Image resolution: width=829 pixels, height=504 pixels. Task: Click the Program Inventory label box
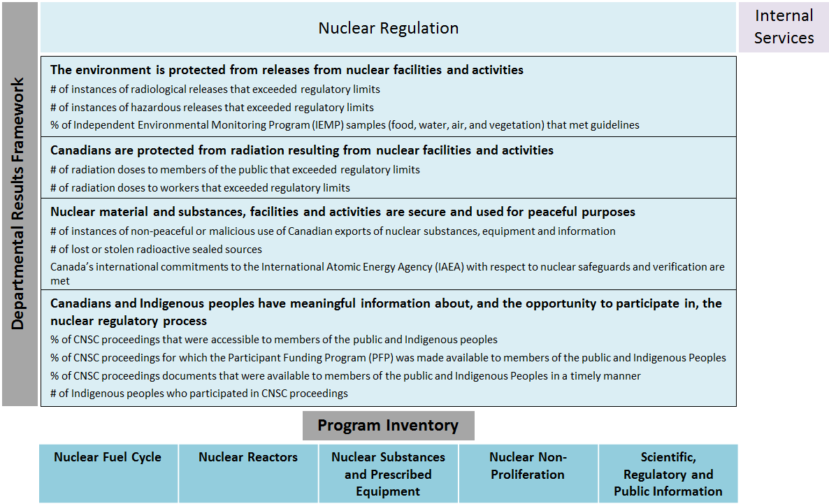pyautogui.click(x=388, y=426)
